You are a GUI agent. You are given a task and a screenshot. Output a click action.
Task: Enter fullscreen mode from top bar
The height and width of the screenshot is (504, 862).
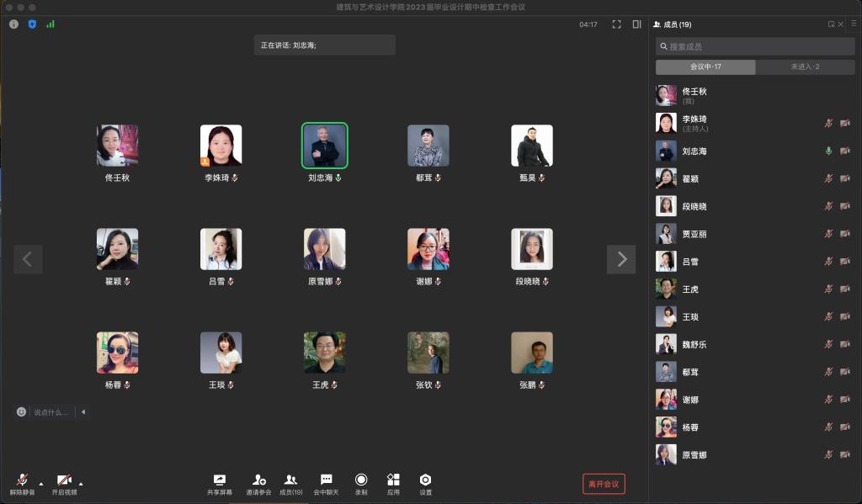point(616,24)
